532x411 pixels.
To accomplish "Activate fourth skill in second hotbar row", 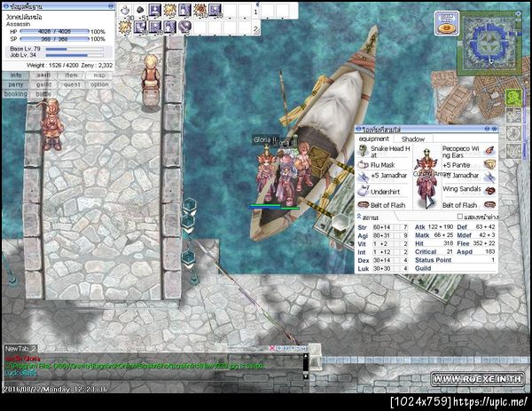I will tap(169, 27).
